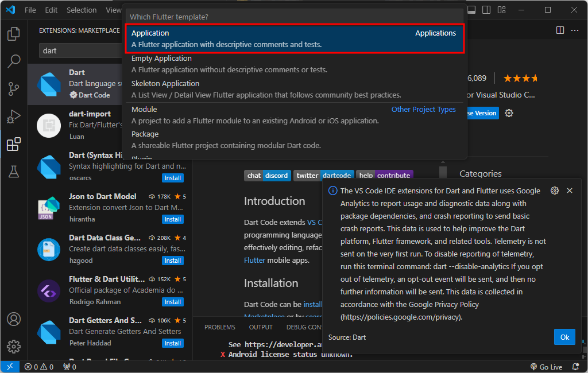Viewport: 588px width, 373px height.
Task: Confirm the analytics notice with Ok
Action: pos(564,337)
